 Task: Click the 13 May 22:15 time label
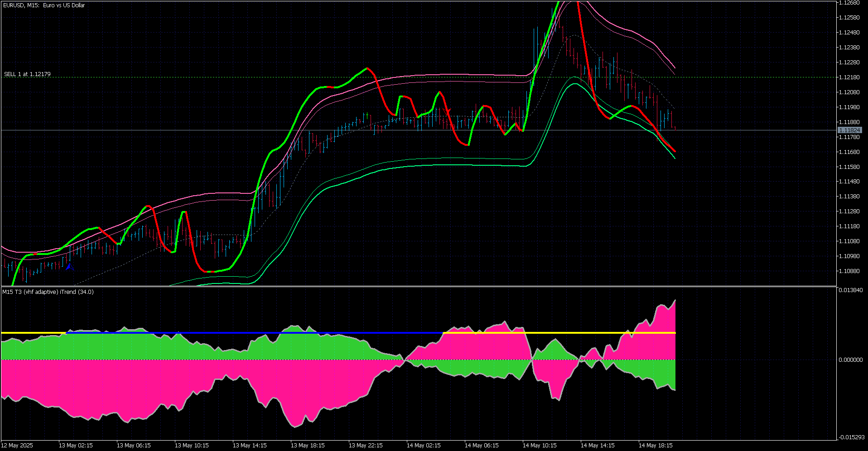tap(366, 446)
